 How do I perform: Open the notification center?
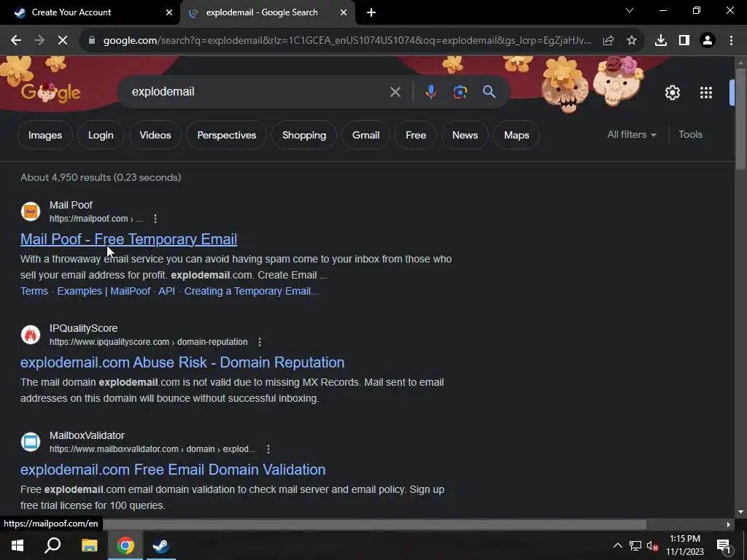[x=724, y=545]
